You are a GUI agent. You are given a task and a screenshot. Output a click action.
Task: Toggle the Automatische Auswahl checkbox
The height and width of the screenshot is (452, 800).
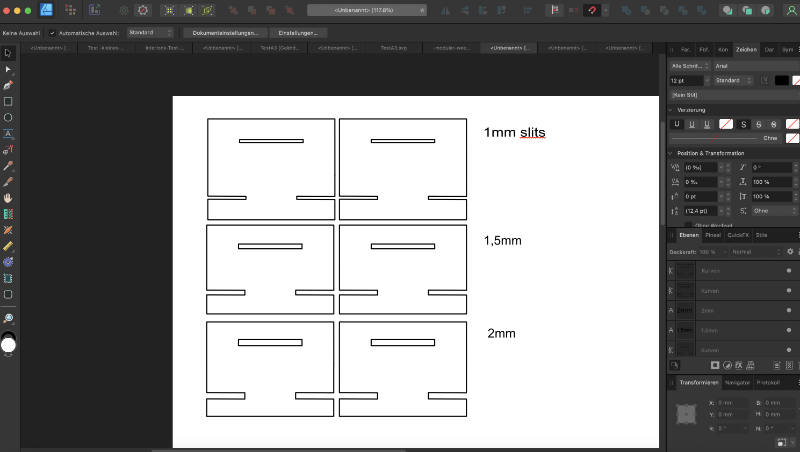[x=52, y=32]
